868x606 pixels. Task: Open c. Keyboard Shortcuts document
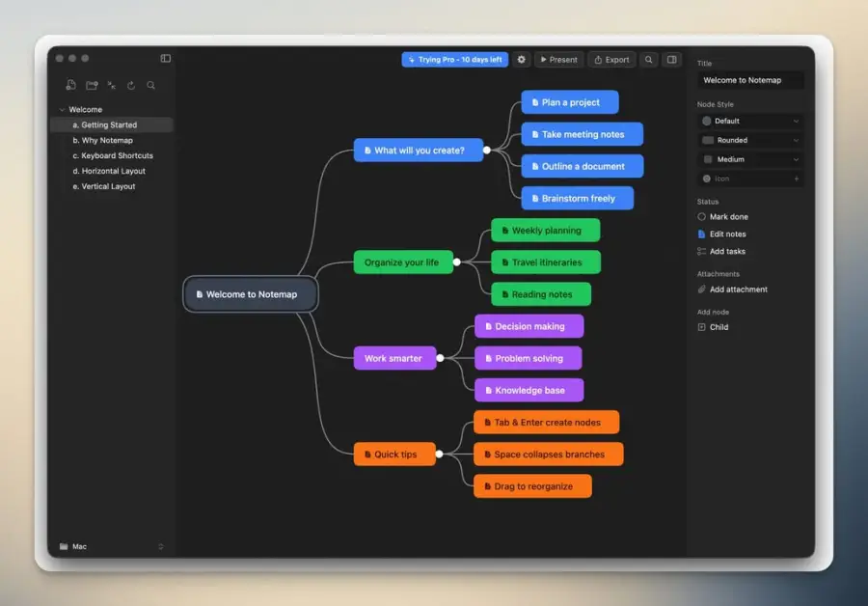point(112,155)
